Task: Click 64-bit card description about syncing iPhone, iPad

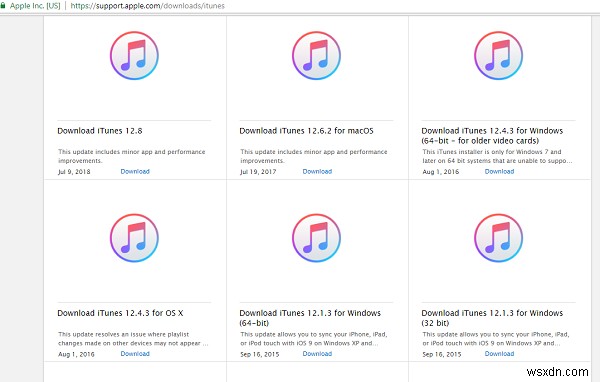Action: 314,339
